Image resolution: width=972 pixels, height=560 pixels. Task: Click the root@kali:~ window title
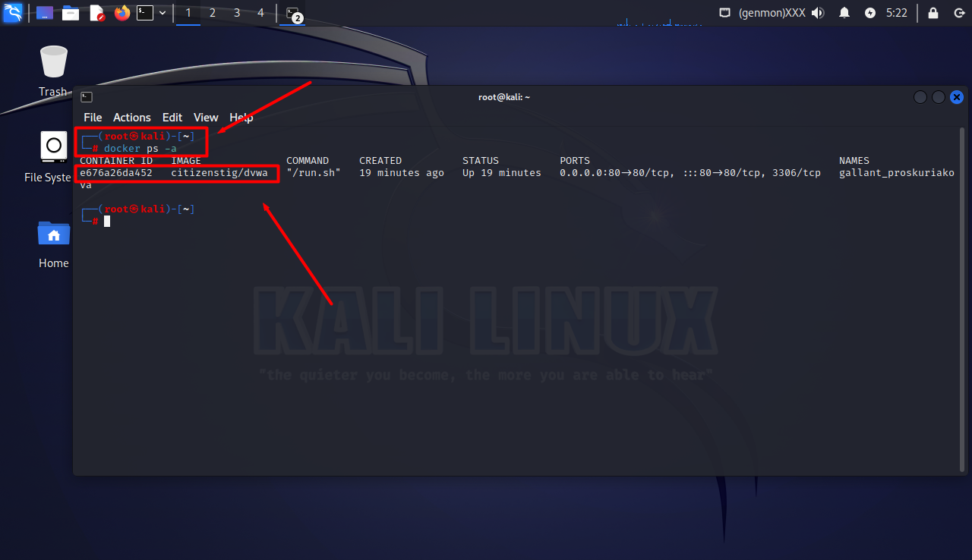coord(504,97)
